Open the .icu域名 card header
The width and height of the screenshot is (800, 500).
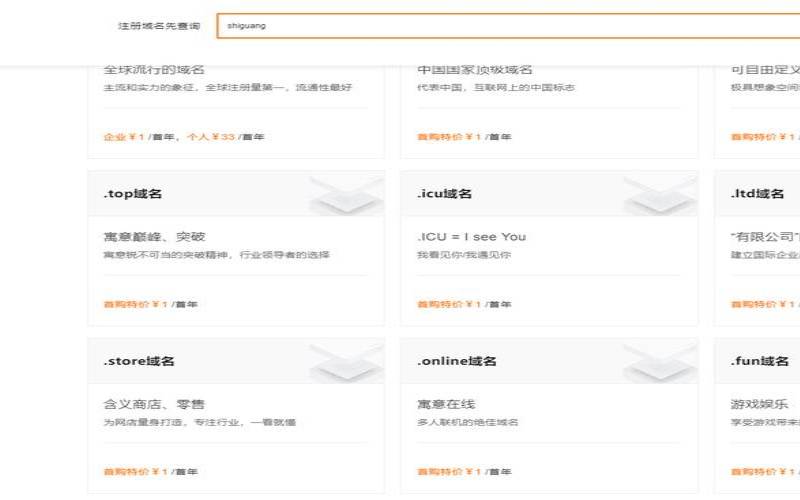pos(549,194)
